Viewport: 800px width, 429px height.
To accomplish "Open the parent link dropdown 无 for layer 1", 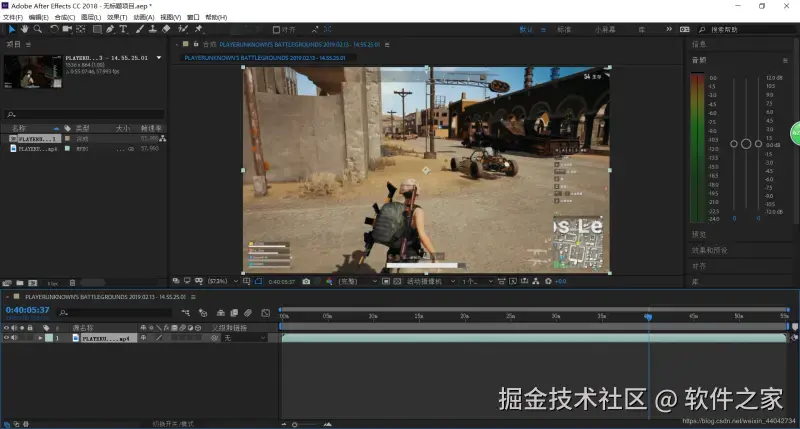I will [245, 338].
